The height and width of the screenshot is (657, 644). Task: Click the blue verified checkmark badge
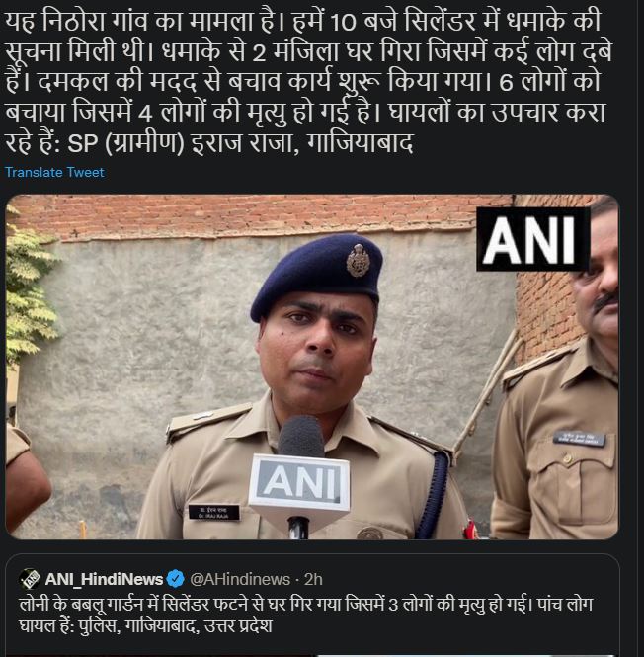point(176,579)
